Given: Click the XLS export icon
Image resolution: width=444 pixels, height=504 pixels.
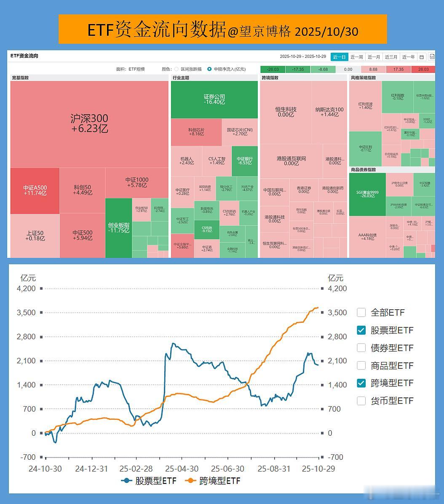Looking at the screenshot, I should [433, 57].
